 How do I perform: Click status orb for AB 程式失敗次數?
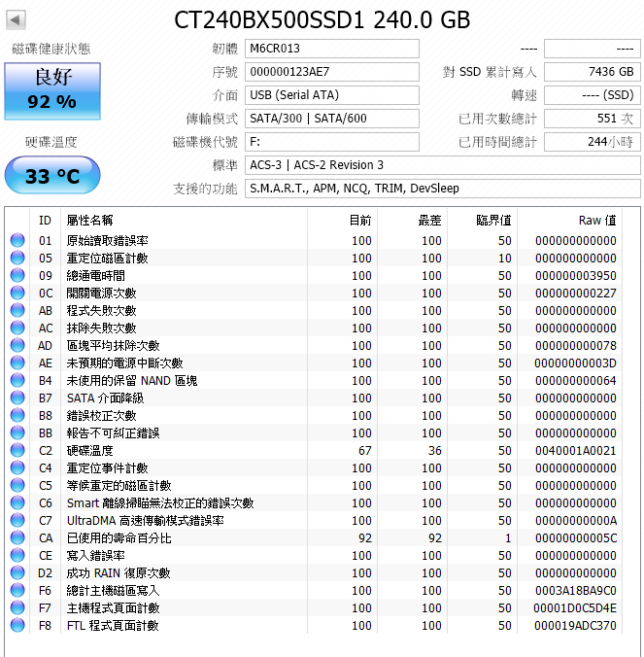coord(17,310)
